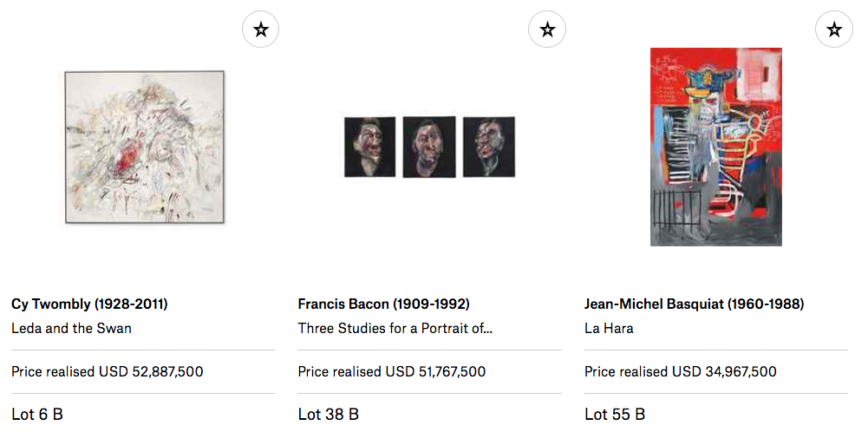
Task: Click Lot 6 B label
Action: click(37, 415)
